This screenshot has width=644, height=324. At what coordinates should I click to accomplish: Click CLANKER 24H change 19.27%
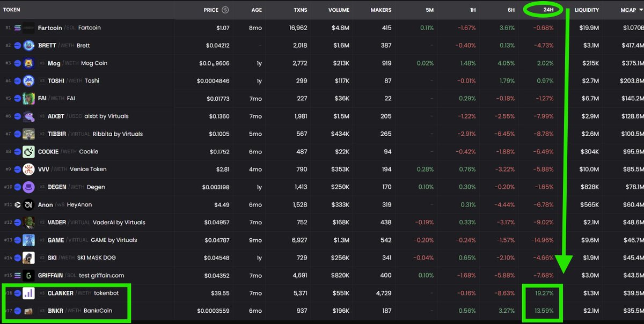544,293
